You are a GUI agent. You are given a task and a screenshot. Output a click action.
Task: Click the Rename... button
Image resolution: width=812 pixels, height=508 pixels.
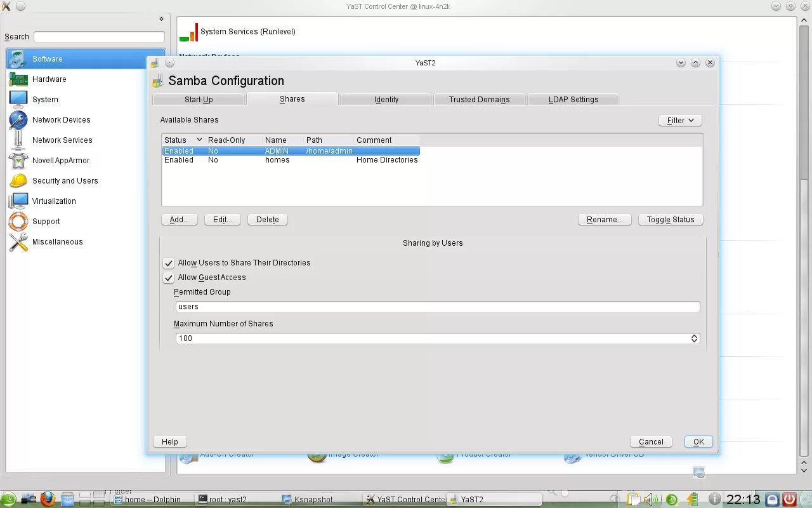pyautogui.click(x=605, y=220)
